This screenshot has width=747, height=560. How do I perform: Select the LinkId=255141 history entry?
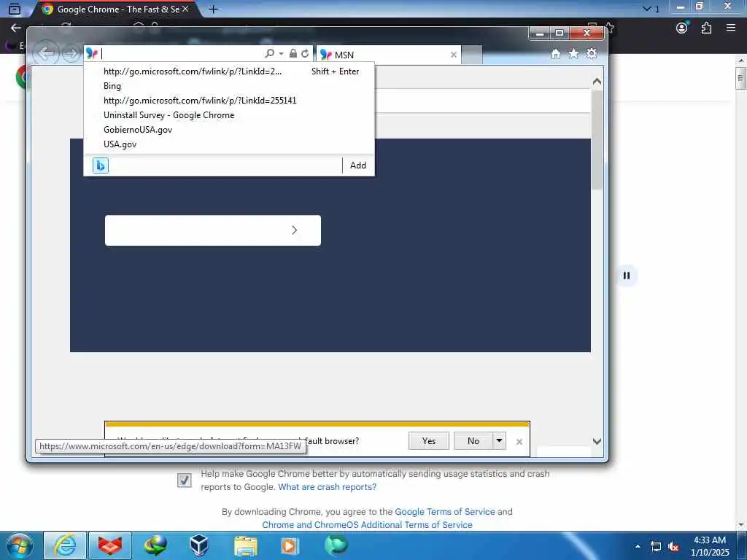(x=229, y=101)
